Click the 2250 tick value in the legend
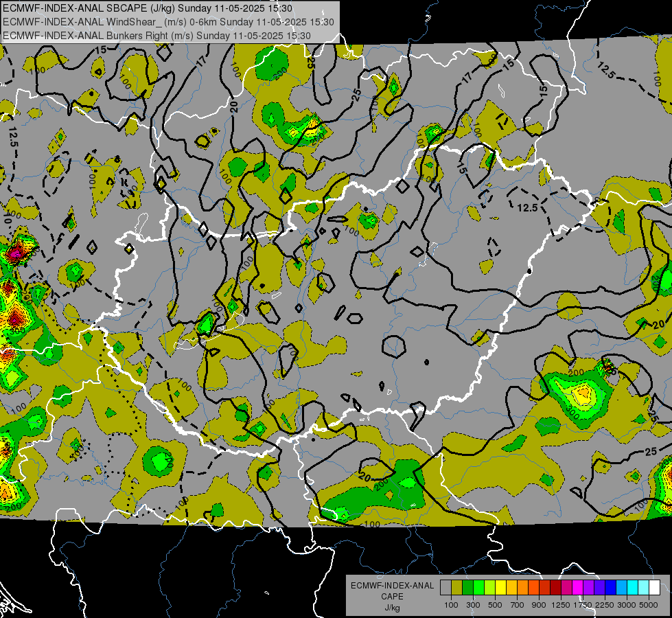 (x=605, y=605)
